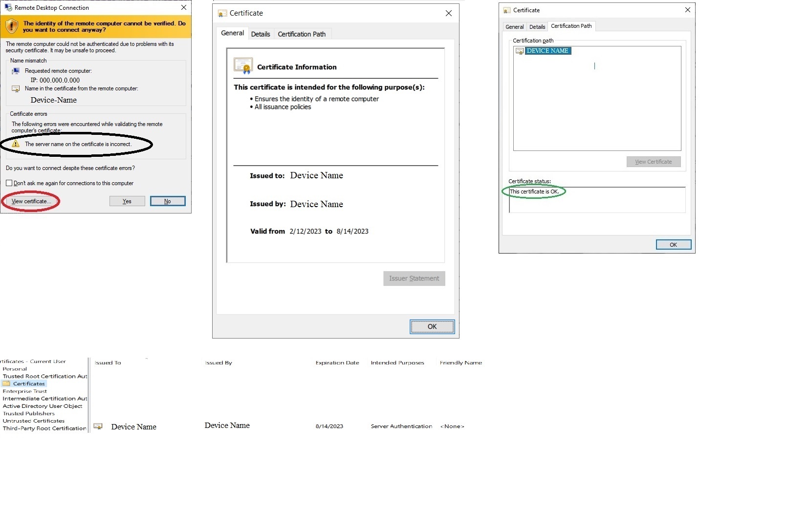
Task: Click the 8/14/2023 expiration date cell
Action: [x=329, y=426]
